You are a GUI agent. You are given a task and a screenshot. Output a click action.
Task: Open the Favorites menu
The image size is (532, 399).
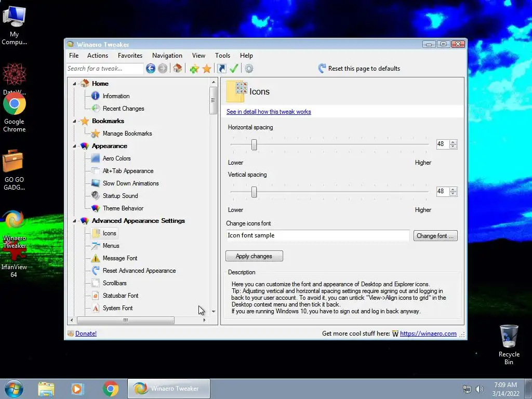point(130,55)
